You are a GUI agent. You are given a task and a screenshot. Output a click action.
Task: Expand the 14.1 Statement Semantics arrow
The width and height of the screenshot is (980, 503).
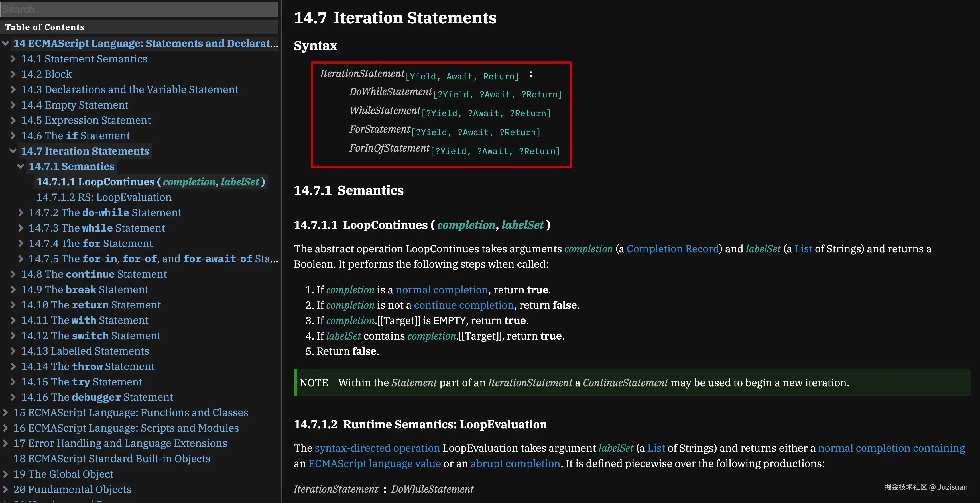pyautogui.click(x=13, y=59)
